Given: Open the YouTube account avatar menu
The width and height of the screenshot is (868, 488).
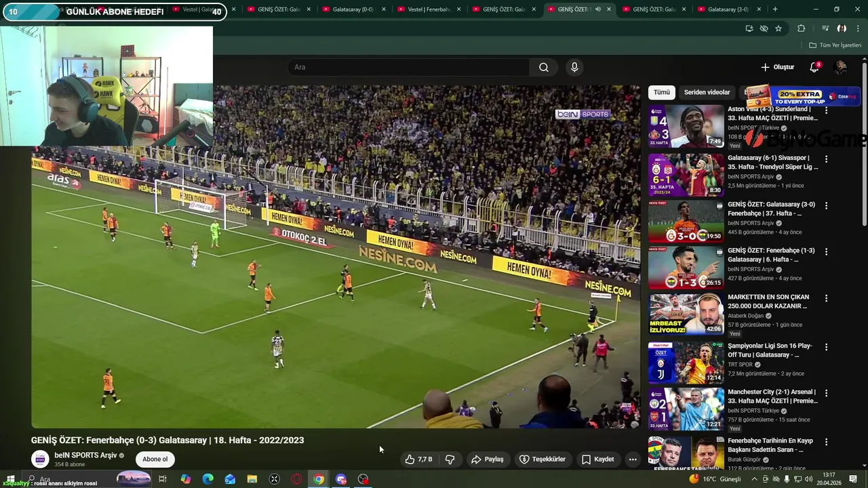Looking at the screenshot, I should click(x=841, y=67).
